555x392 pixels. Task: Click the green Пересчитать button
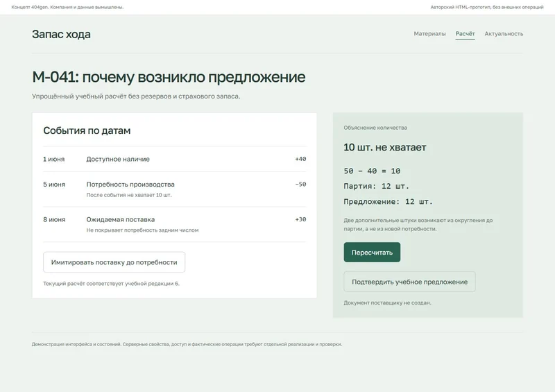coord(372,253)
